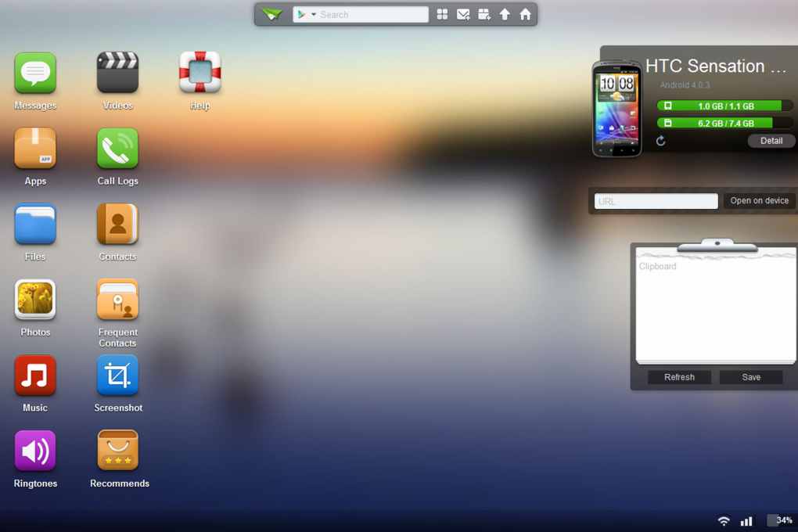Click the Open on device button
Screen dimensions: 798x532
click(760, 200)
